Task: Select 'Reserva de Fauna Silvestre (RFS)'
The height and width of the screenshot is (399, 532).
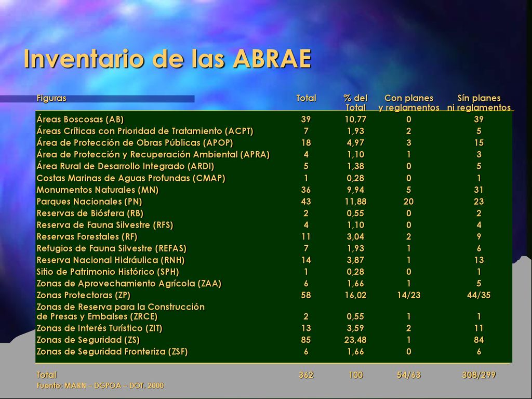Action: (x=105, y=225)
